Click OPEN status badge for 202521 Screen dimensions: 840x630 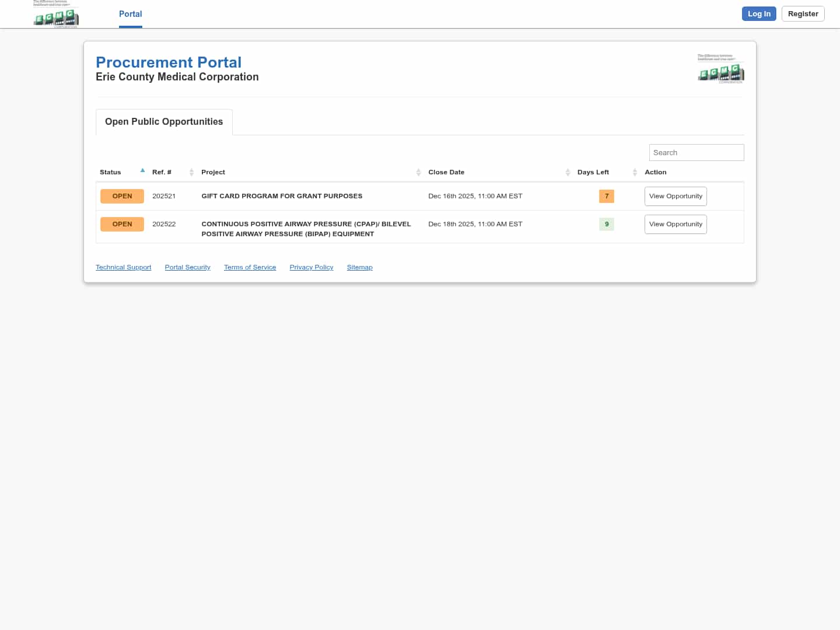pyautogui.click(x=122, y=196)
